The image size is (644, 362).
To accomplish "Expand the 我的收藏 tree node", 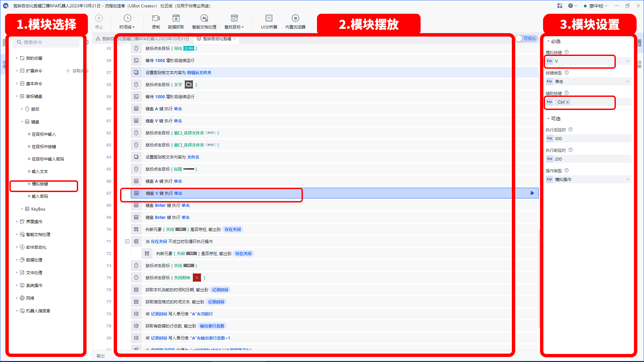I will pyautogui.click(x=17, y=58).
